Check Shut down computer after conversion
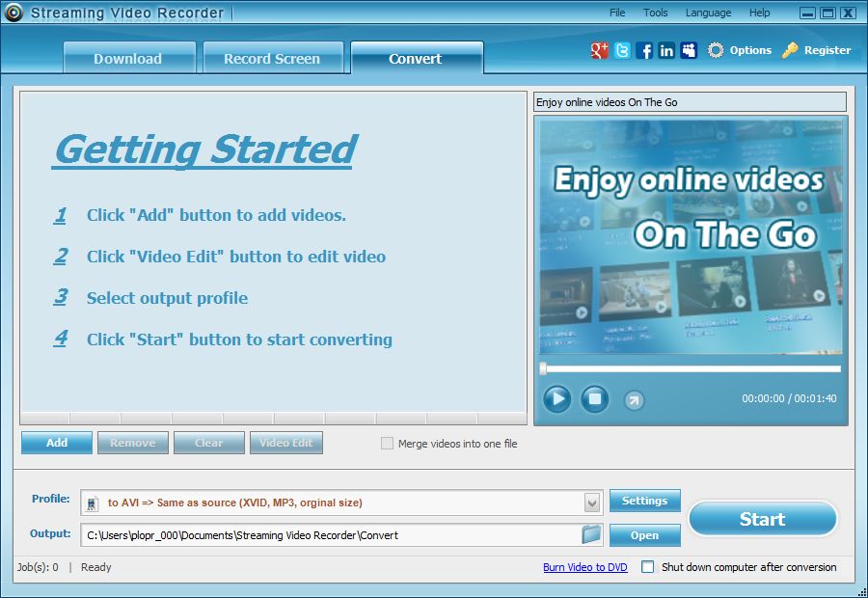This screenshot has height=598, width=868. [649, 567]
